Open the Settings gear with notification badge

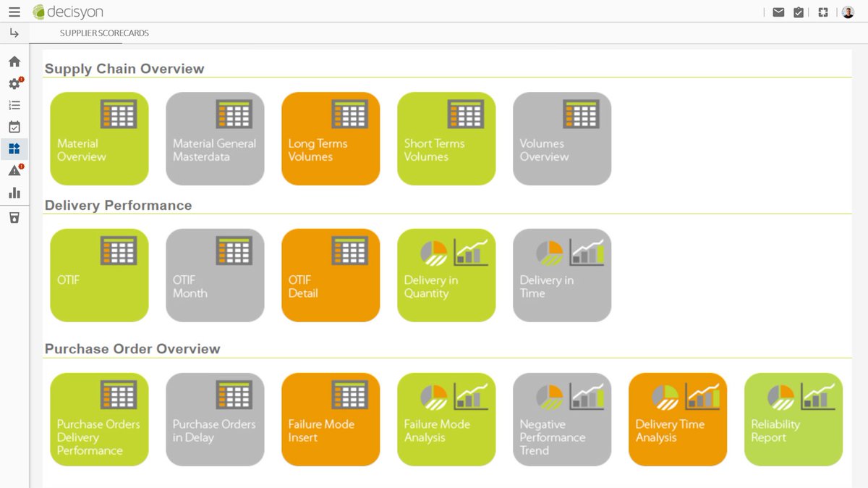coord(14,83)
